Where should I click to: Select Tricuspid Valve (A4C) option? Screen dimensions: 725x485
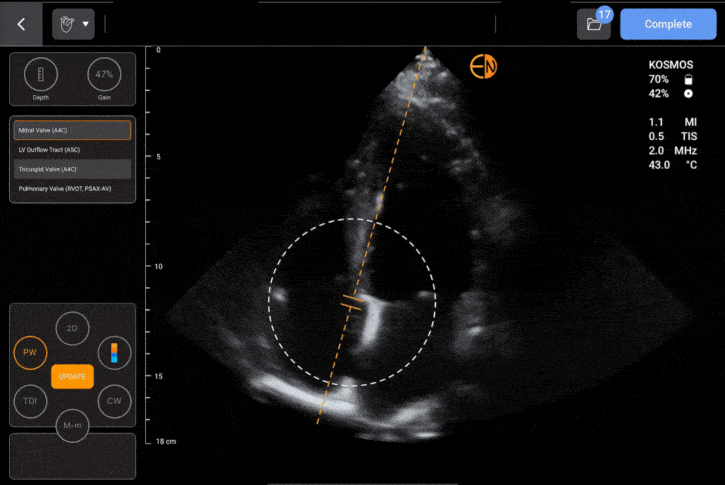[71, 169]
